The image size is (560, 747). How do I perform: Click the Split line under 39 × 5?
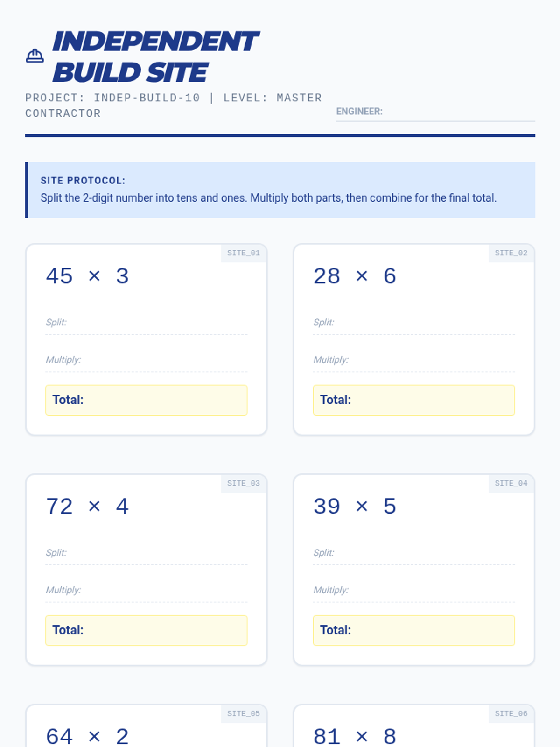(414, 554)
